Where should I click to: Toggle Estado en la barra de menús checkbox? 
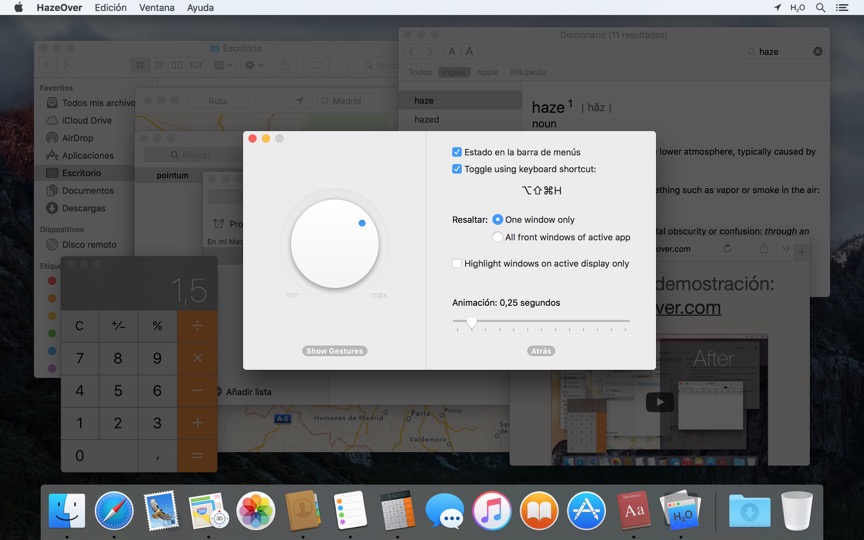457,152
